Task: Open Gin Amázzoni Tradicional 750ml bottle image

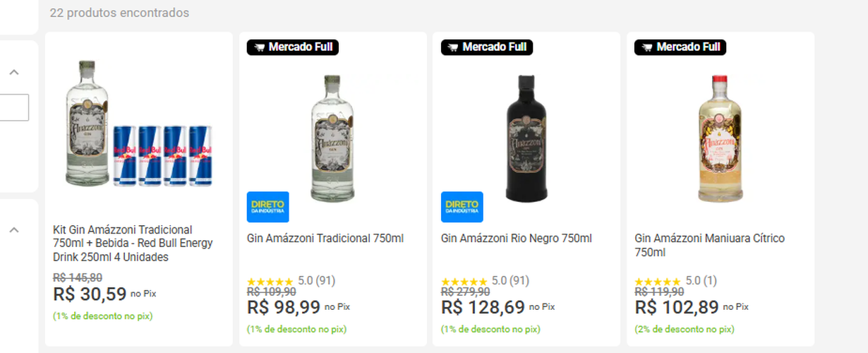Action: coord(332,138)
